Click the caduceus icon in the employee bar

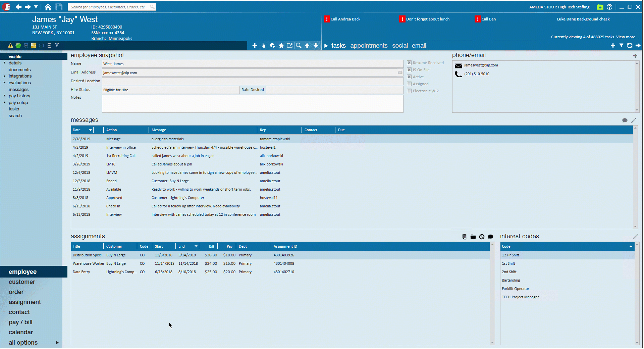pyautogui.click(x=57, y=45)
